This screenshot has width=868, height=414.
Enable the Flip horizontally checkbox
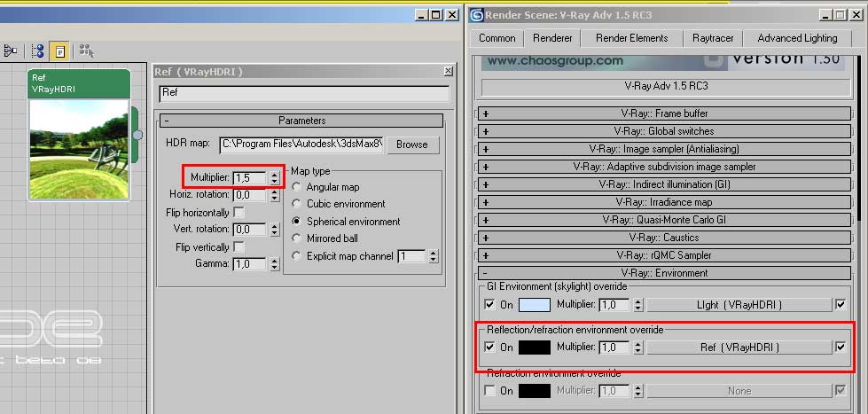tap(239, 213)
